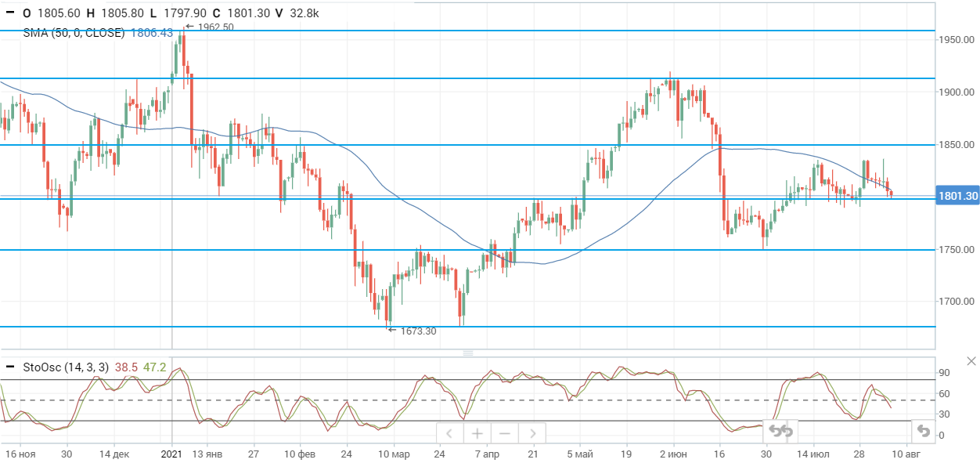Click the double-arrow reset chart icon
The height and width of the screenshot is (463, 980).
click(780, 431)
